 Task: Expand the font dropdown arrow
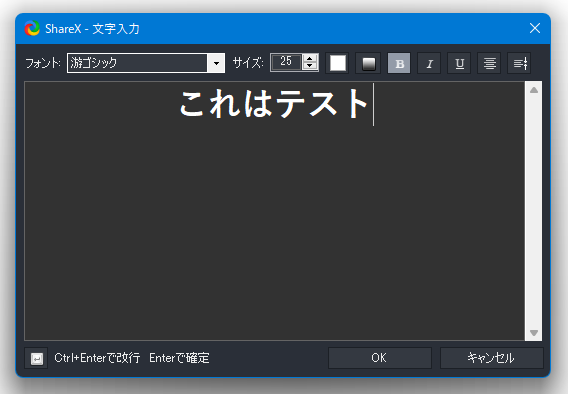tap(216, 63)
